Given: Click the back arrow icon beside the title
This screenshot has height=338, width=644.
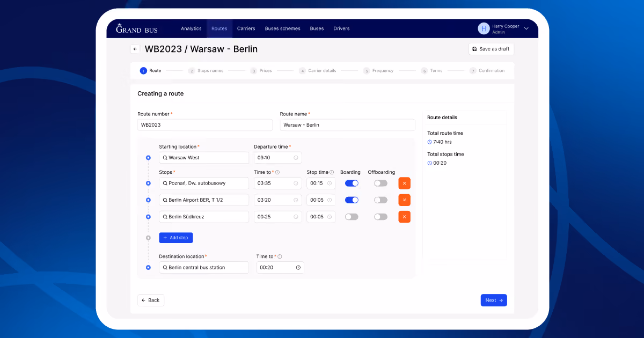Looking at the screenshot, I should pyautogui.click(x=135, y=49).
